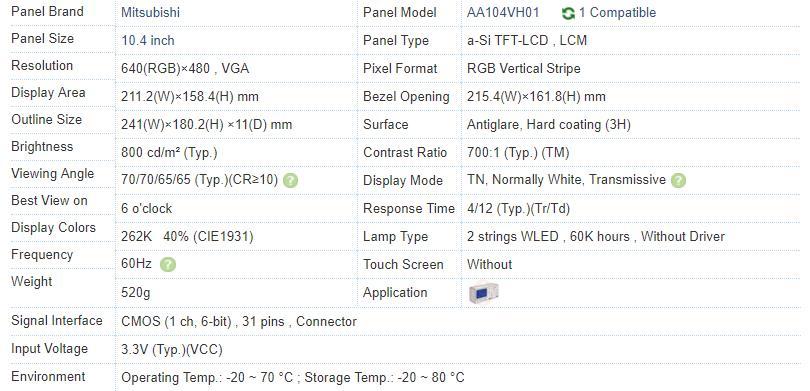Click the Application device thumbnail
Screen dimensions: 810x391
[484, 293]
